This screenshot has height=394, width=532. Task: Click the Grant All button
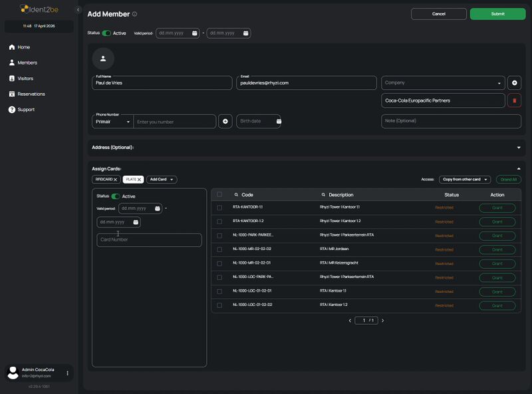click(x=508, y=180)
